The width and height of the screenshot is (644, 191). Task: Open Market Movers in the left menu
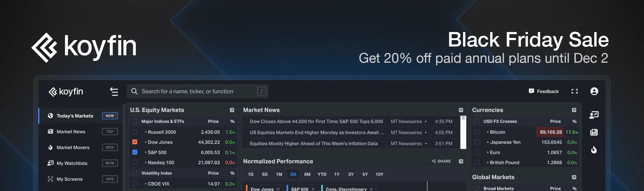tap(73, 147)
